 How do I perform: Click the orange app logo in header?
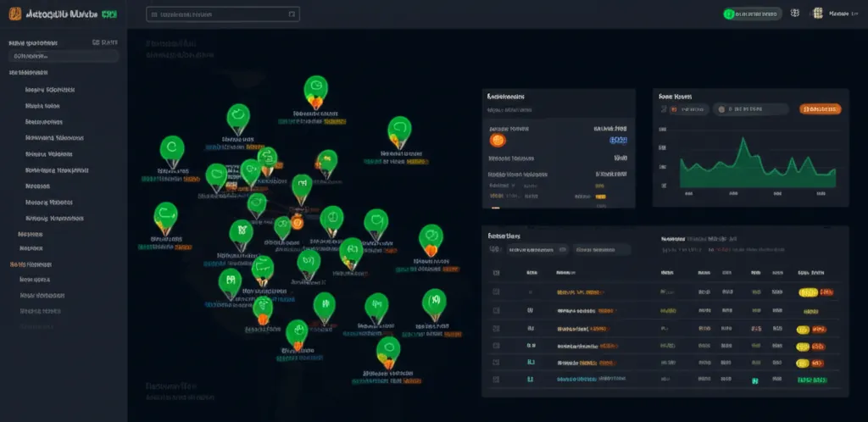click(x=15, y=14)
